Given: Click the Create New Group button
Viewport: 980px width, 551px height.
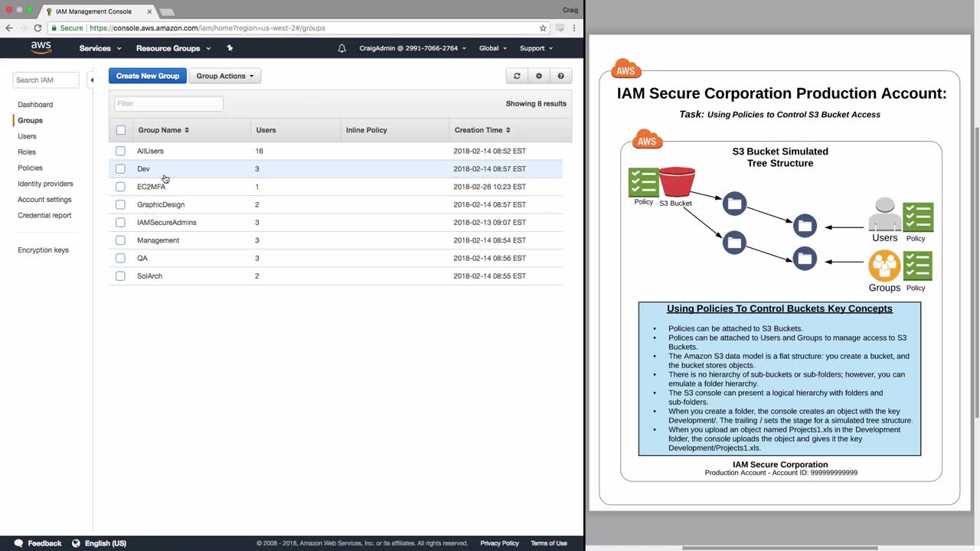Looking at the screenshot, I should tap(148, 76).
